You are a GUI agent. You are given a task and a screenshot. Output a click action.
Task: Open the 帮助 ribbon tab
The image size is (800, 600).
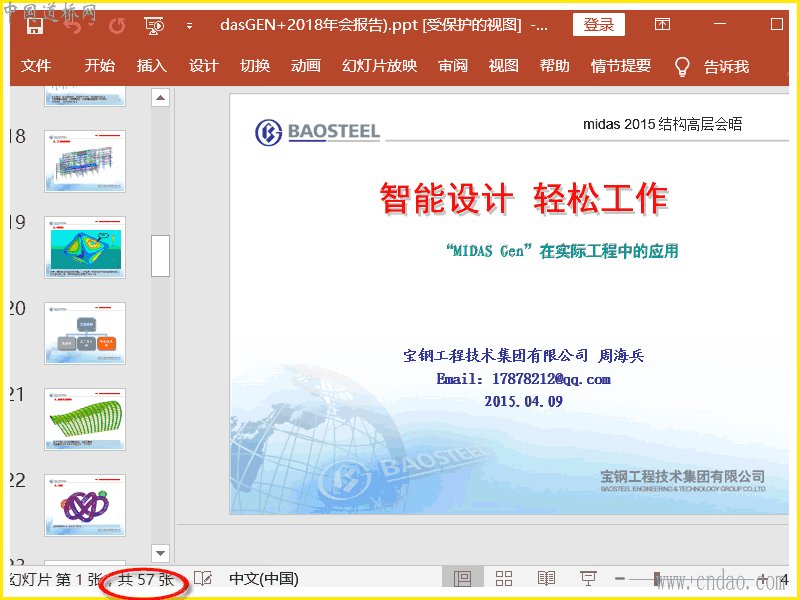pyautogui.click(x=555, y=66)
